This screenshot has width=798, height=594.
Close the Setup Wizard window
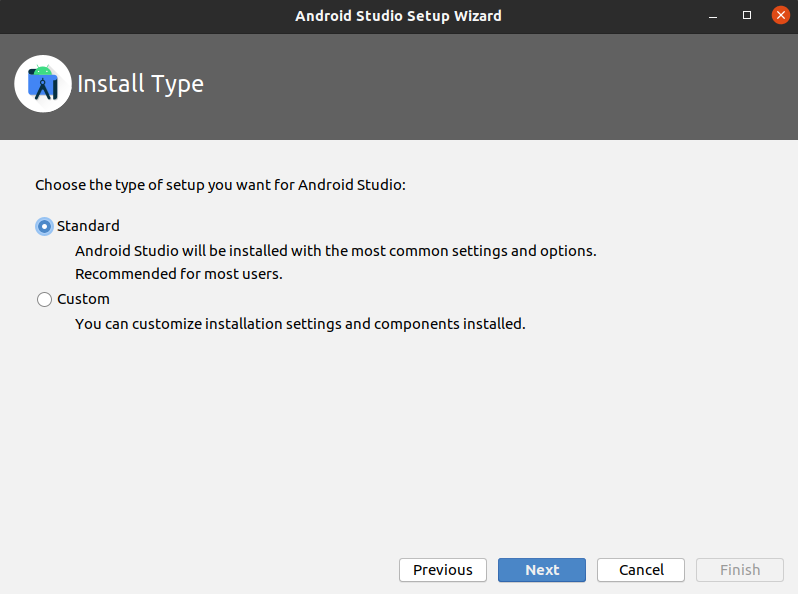click(780, 15)
